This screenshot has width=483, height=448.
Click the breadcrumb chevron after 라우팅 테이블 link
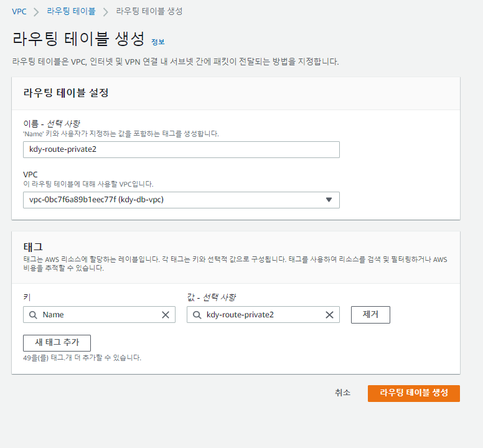(x=106, y=12)
